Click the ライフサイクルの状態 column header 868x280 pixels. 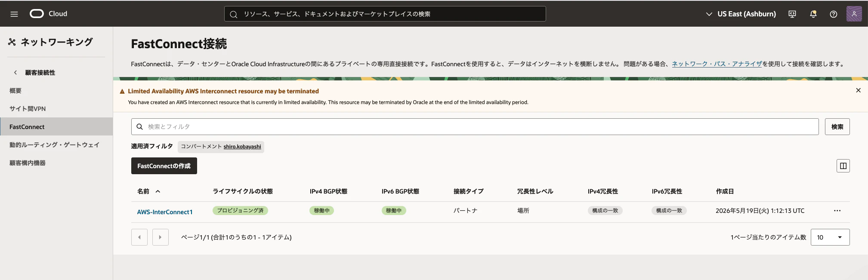243,191
